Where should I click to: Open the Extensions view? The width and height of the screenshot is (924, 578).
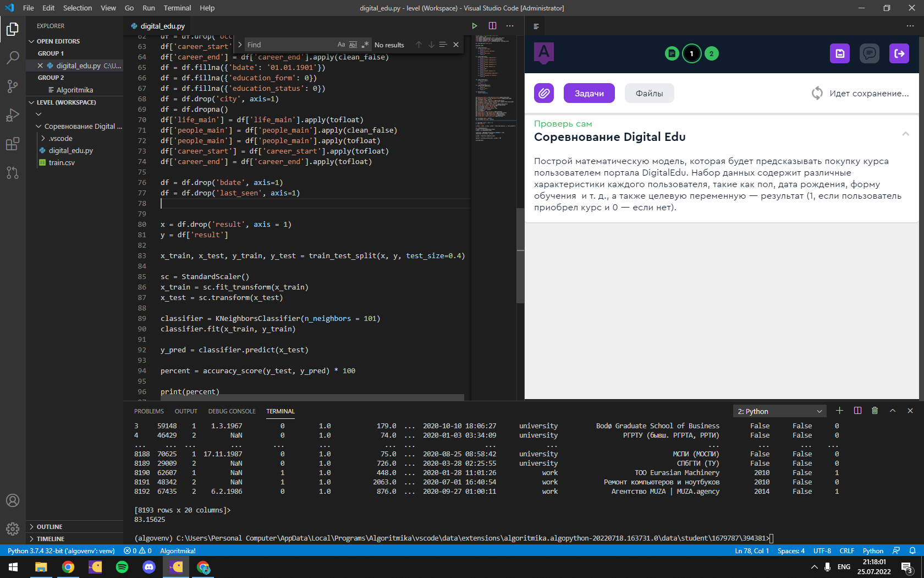click(12, 144)
